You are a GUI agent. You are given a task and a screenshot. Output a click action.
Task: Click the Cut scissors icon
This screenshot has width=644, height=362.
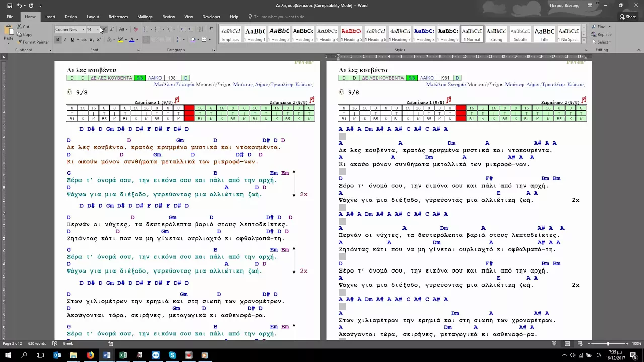coord(19,27)
